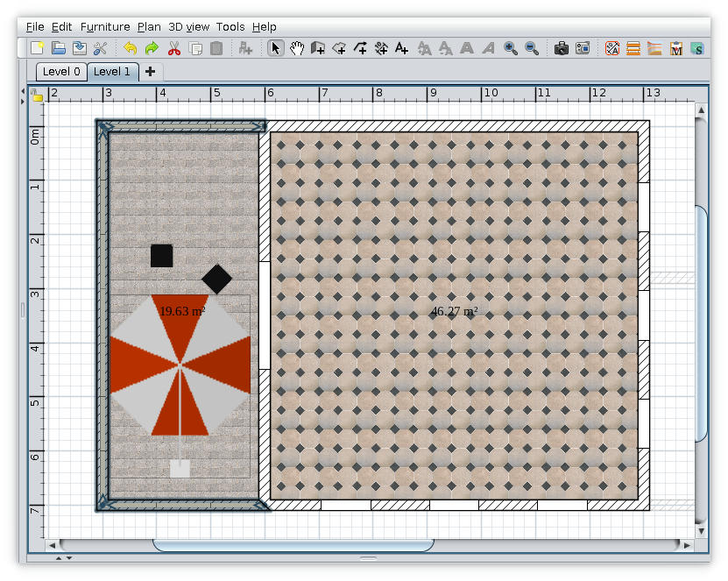Decrease text size icon

point(445,48)
